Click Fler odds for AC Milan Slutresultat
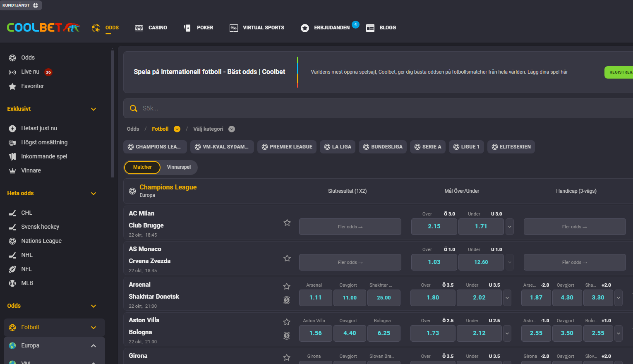This screenshot has height=364, width=633. point(350,227)
